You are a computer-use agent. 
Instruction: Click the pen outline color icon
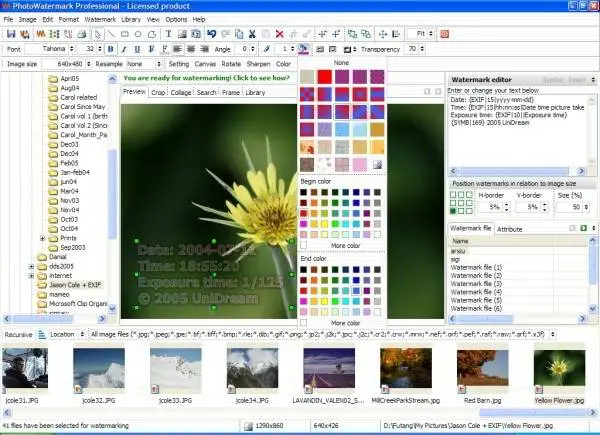point(267,49)
